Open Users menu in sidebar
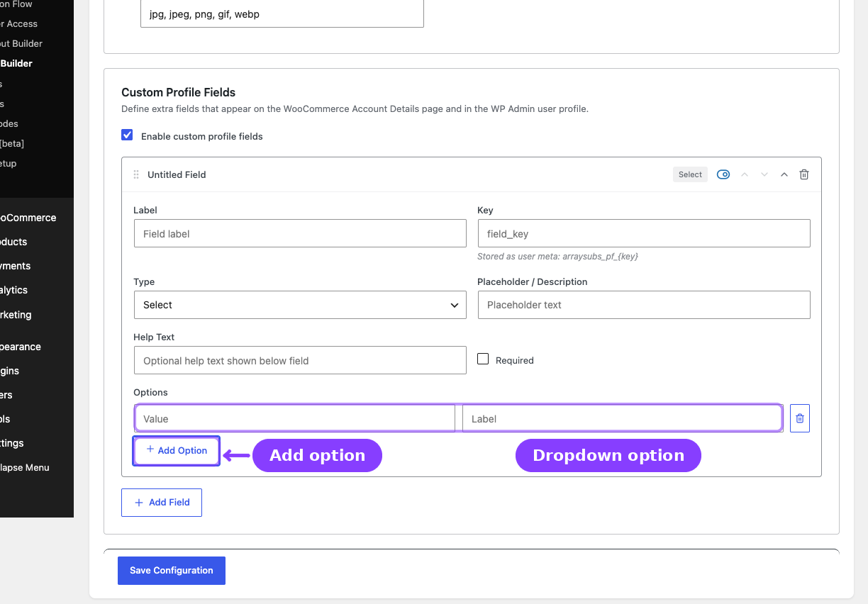Screen dimensions: 868x604 point(6,395)
